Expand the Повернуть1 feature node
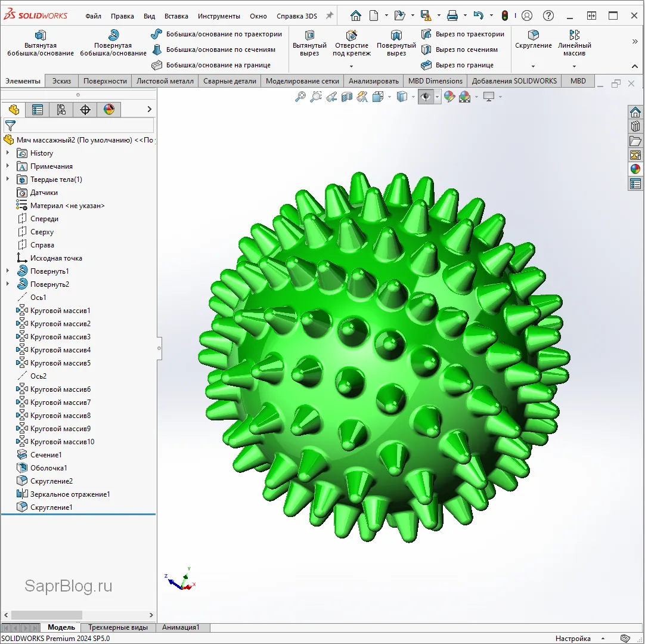The height and width of the screenshot is (644, 645). (x=8, y=271)
